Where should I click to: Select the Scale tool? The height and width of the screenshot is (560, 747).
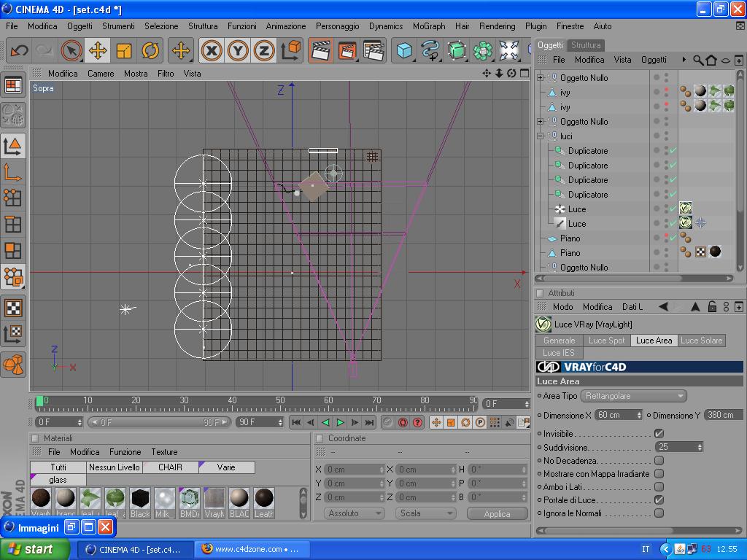point(124,50)
